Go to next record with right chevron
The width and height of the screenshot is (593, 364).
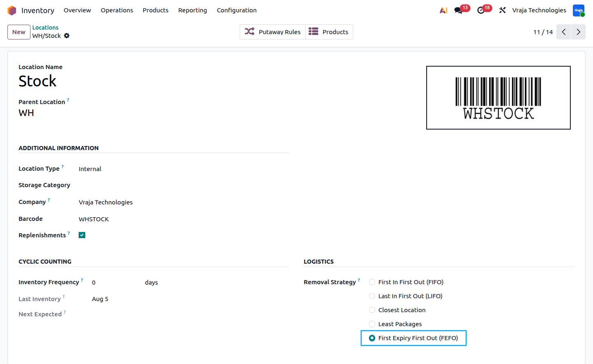578,32
